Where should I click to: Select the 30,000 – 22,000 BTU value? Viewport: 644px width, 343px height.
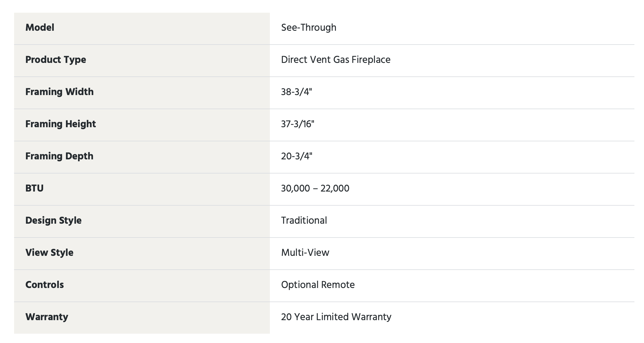pos(315,188)
